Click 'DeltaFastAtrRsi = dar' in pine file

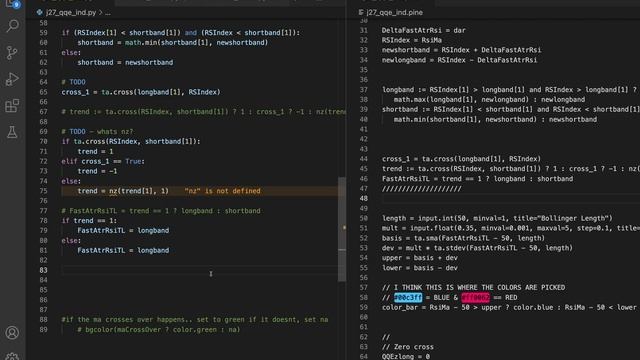(424, 30)
